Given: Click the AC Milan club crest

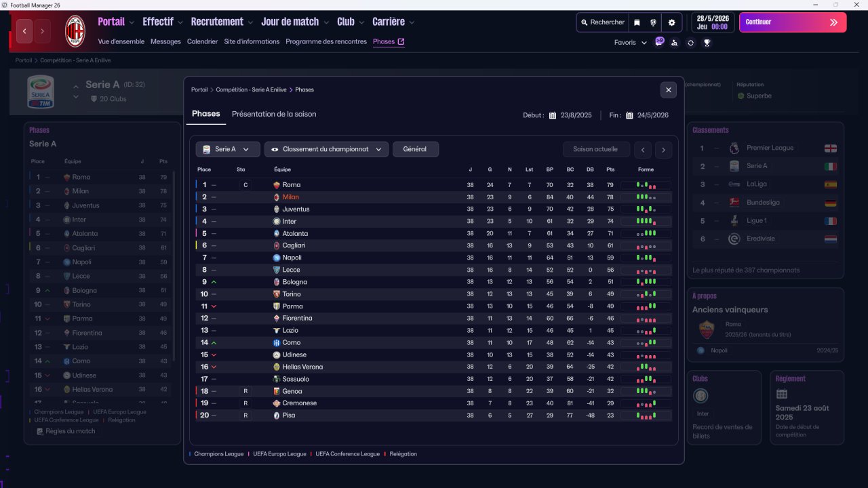Looking at the screenshot, I should 75,31.
